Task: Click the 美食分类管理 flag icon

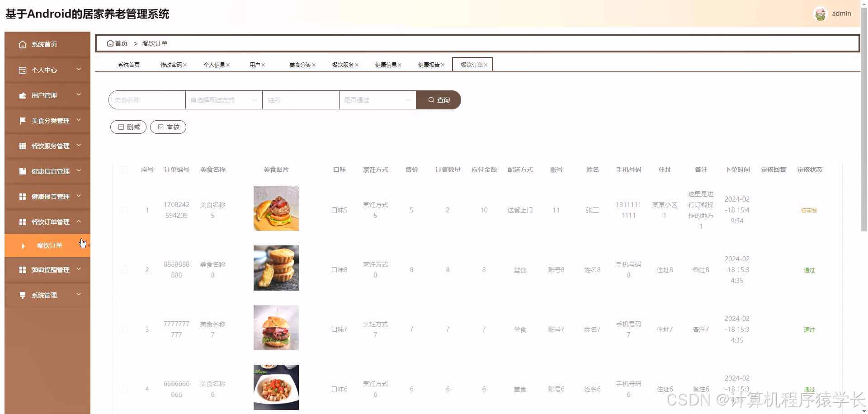Action: pos(23,121)
